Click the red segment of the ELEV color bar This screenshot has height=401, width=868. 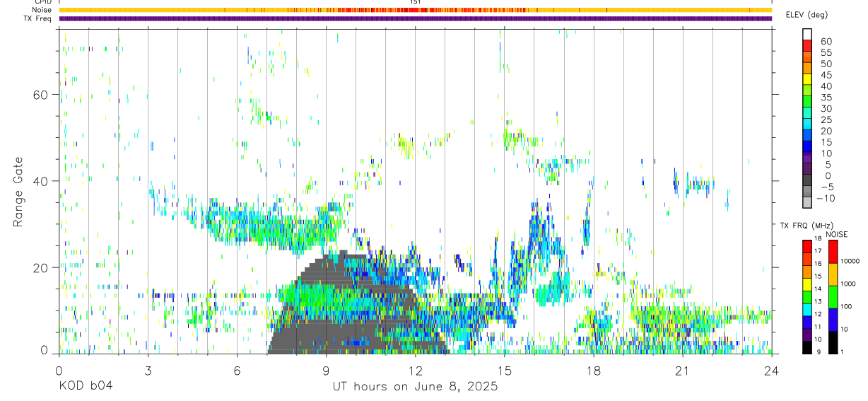click(x=807, y=45)
